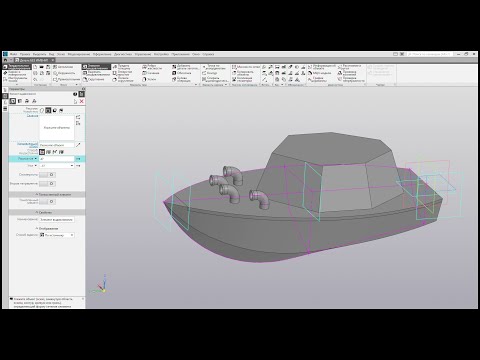Click the help icon in Параметры panel

[x=75, y=94]
